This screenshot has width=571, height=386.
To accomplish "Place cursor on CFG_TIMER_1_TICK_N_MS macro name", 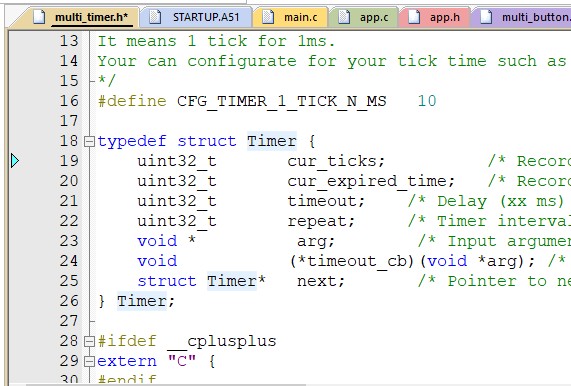I will (x=281, y=101).
